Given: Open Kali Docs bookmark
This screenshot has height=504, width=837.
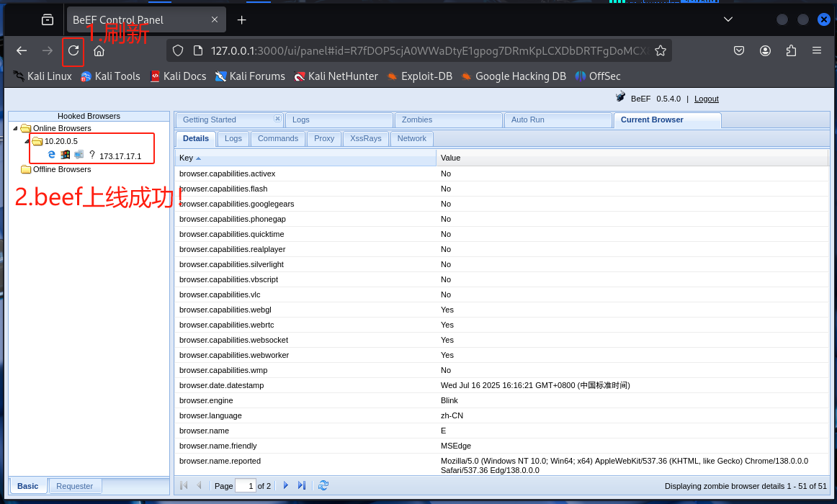Looking at the screenshot, I should click(179, 76).
